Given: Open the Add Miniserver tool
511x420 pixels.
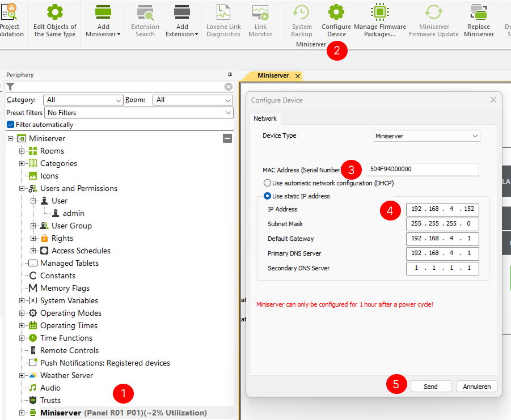Looking at the screenshot, I should coord(103,21).
